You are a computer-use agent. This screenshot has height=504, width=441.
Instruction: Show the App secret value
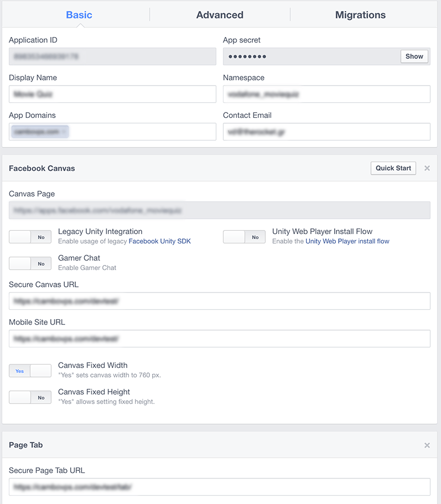[414, 56]
